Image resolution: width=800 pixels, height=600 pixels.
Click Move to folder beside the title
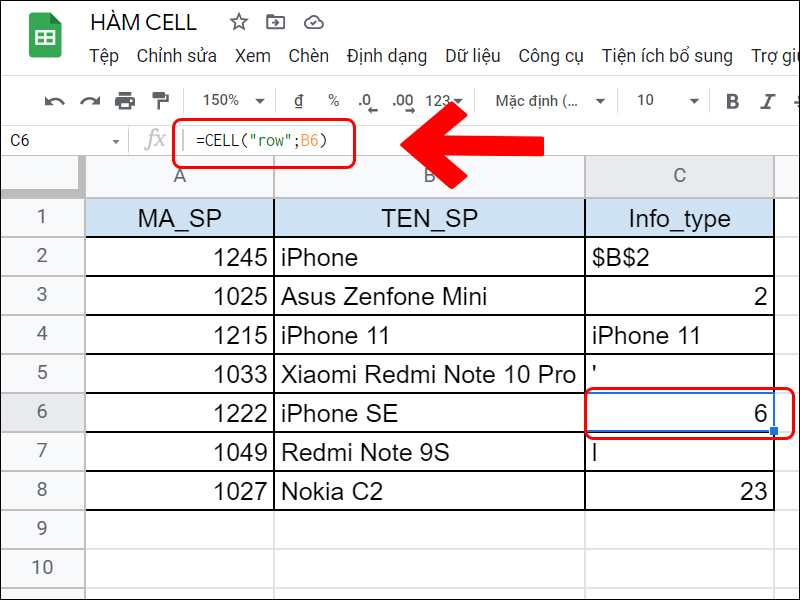click(x=274, y=22)
